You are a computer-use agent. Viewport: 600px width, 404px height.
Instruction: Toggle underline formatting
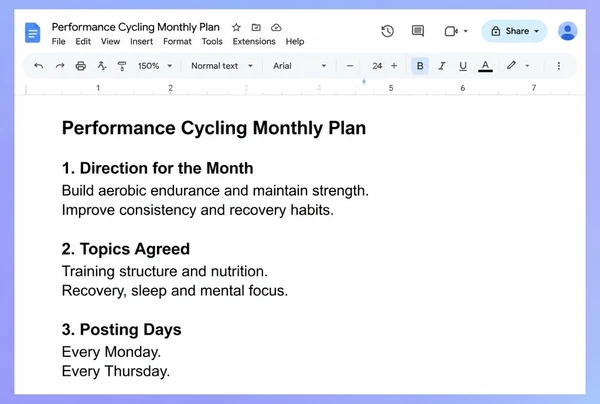pos(463,66)
